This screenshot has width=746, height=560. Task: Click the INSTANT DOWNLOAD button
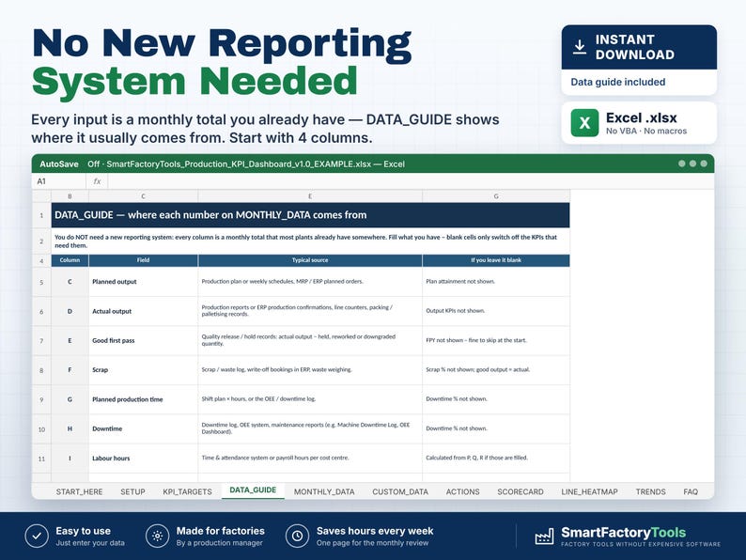[x=639, y=47]
